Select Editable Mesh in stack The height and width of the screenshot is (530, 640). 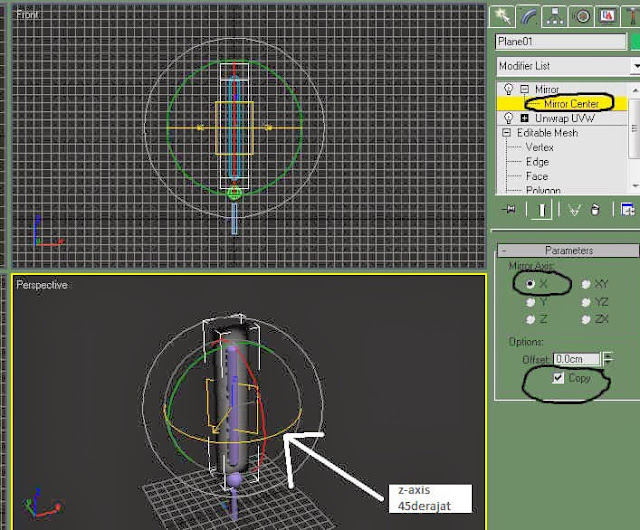547,133
